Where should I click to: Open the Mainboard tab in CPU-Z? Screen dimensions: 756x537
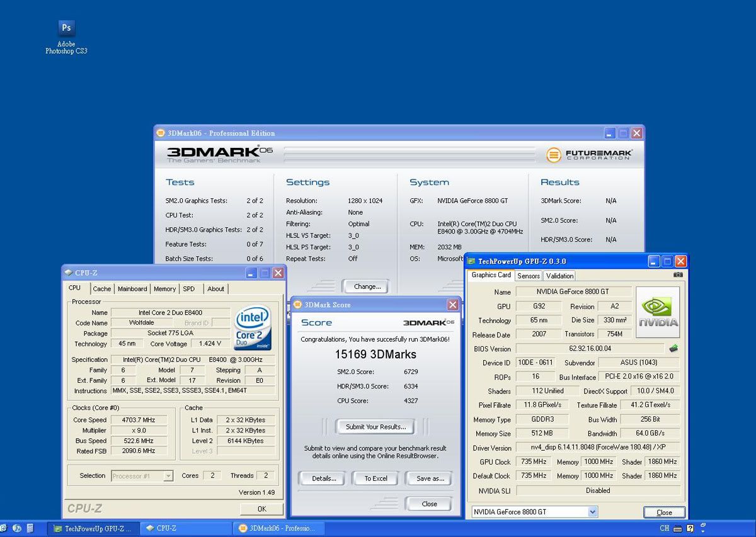coord(132,289)
